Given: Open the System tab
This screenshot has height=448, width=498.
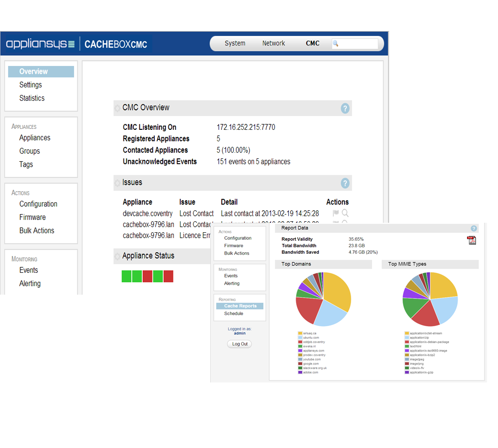Looking at the screenshot, I should (x=235, y=43).
